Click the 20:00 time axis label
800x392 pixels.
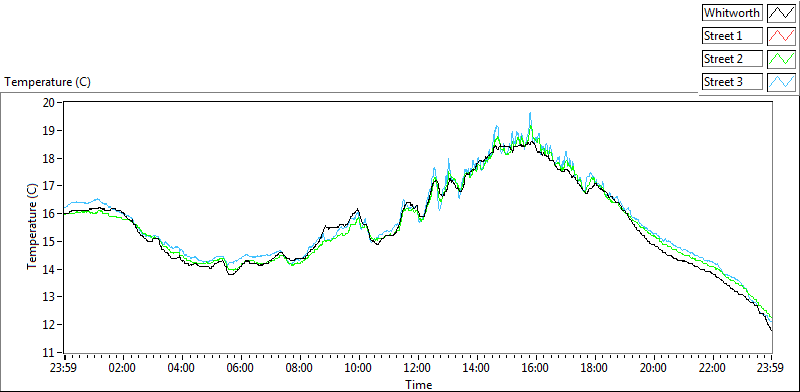[x=654, y=368]
